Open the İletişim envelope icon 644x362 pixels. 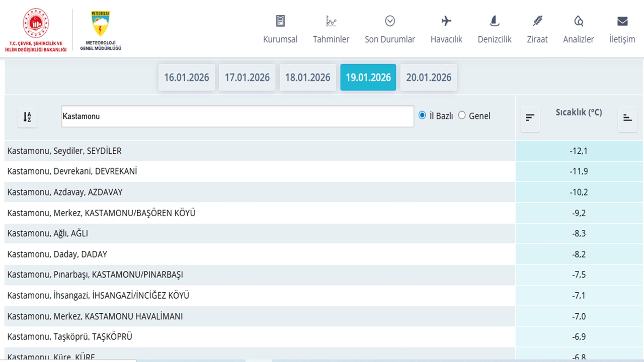click(622, 21)
